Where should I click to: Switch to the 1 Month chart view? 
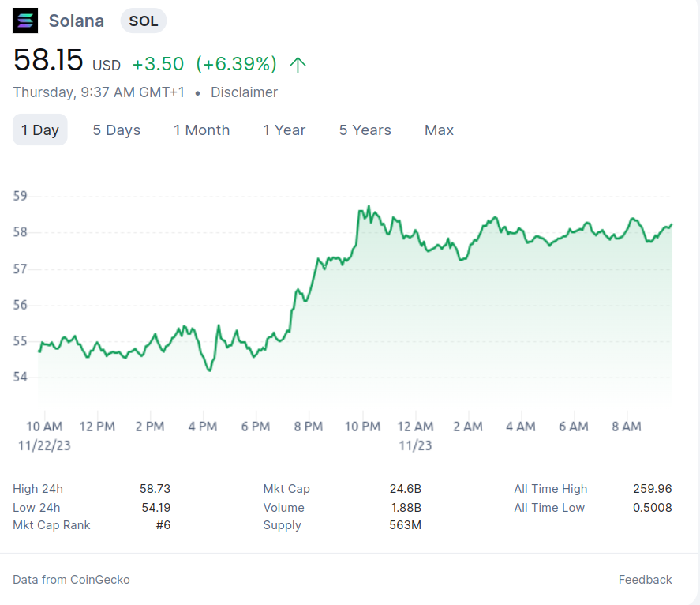click(201, 130)
